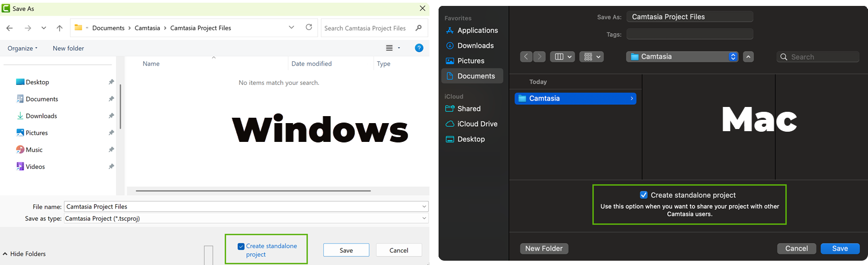Image resolution: width=868 pixels, height=265 pixels.
Task: Click Documents in the Windows breadcrumb path
Action: click(108, 28)
